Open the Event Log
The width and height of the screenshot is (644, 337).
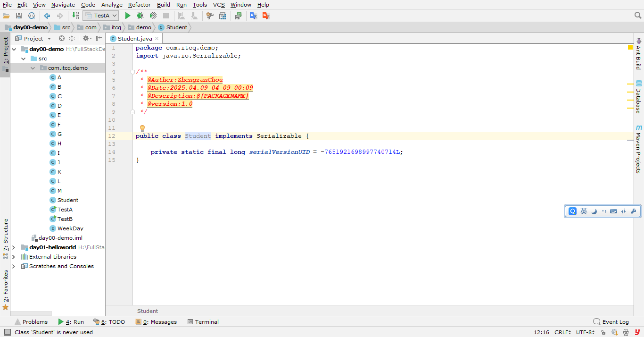(611, 322)
